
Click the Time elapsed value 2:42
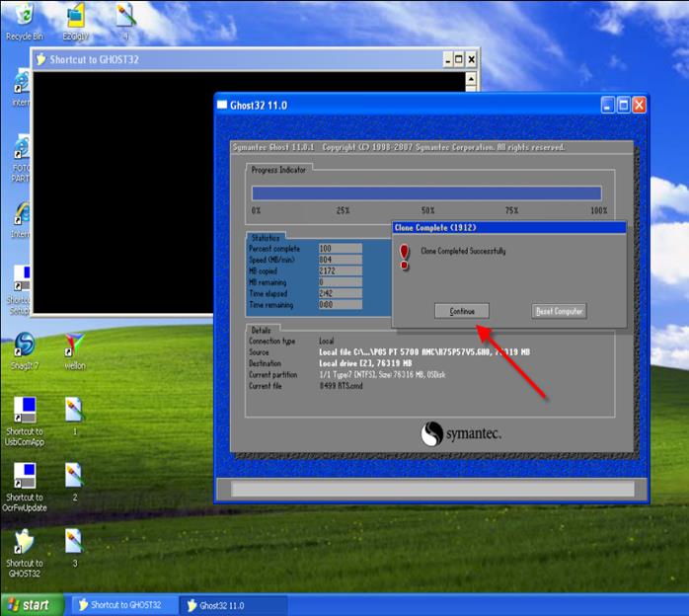pyautogui.click(x=341, y=293)
